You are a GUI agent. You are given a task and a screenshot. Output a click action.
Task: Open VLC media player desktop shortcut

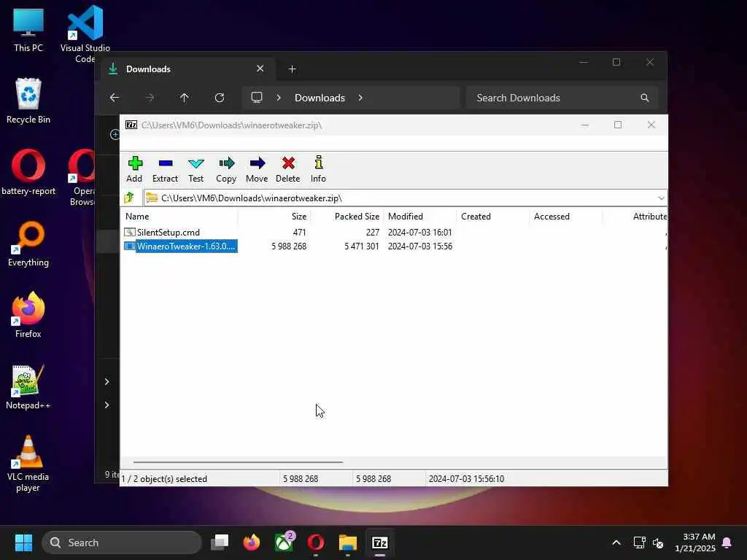coord(28,463)
